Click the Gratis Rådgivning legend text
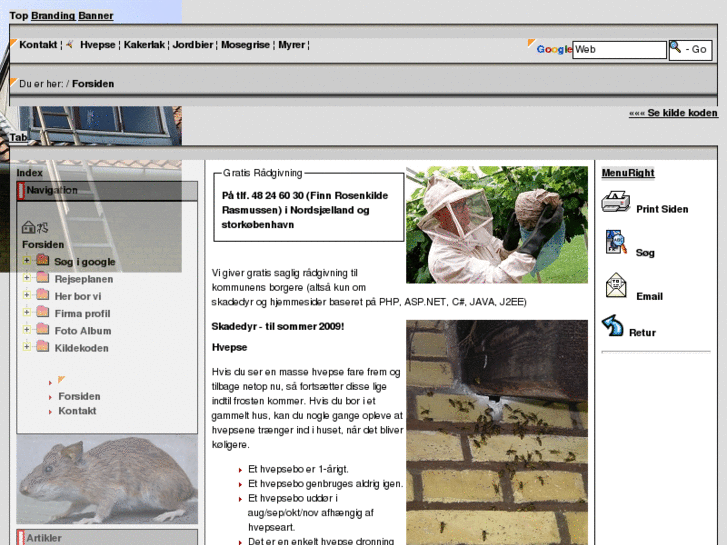The width and height of the screenshot is (727, 545). pyautogui.click(x=262, y=173)
